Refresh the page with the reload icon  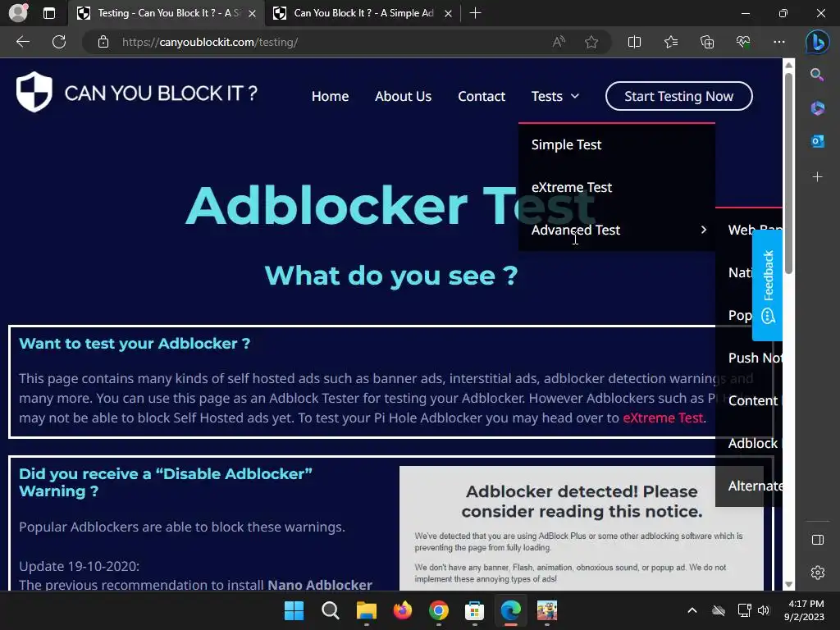(59, 42)
